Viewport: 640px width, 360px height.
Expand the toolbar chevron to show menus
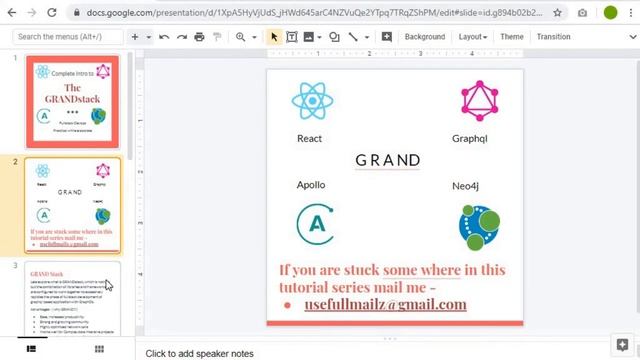pyautogui.click(x=633, y=37)
